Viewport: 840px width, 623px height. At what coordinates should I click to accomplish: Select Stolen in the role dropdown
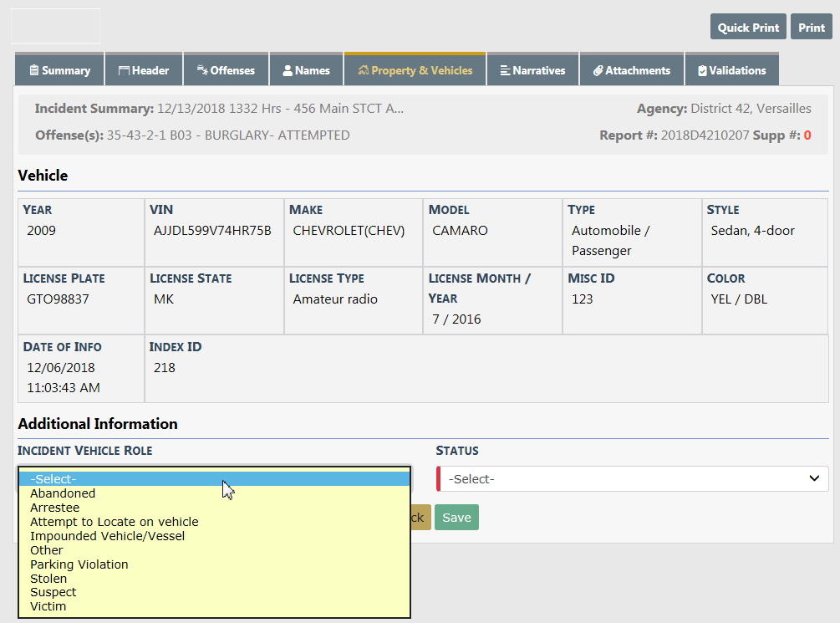[48, 579]
